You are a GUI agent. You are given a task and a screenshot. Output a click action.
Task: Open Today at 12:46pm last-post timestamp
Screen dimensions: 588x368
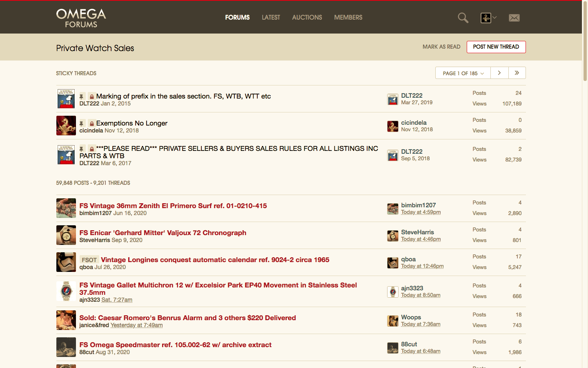point(422,266)
